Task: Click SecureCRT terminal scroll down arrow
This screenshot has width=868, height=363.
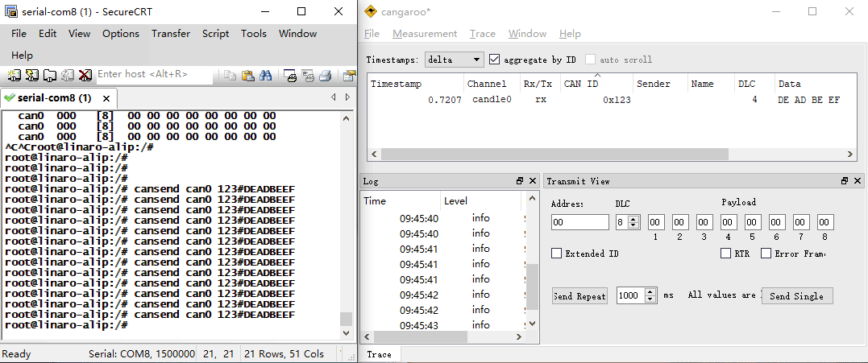Action: (347, 332)
